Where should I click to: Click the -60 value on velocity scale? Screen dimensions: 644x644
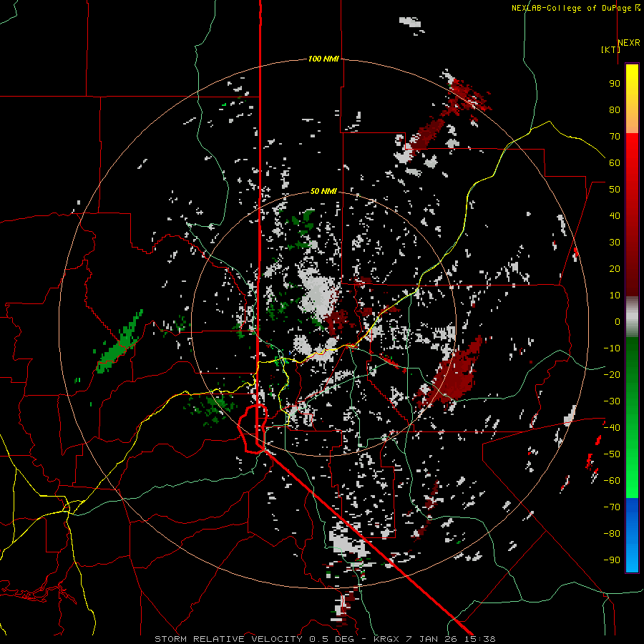612,481
